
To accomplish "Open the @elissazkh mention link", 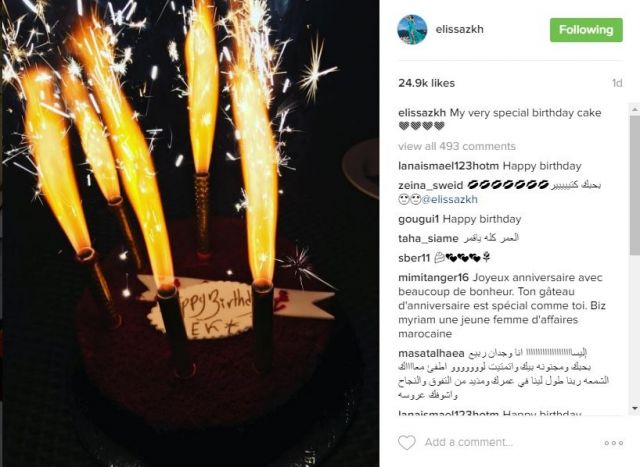I will point(449,200).
